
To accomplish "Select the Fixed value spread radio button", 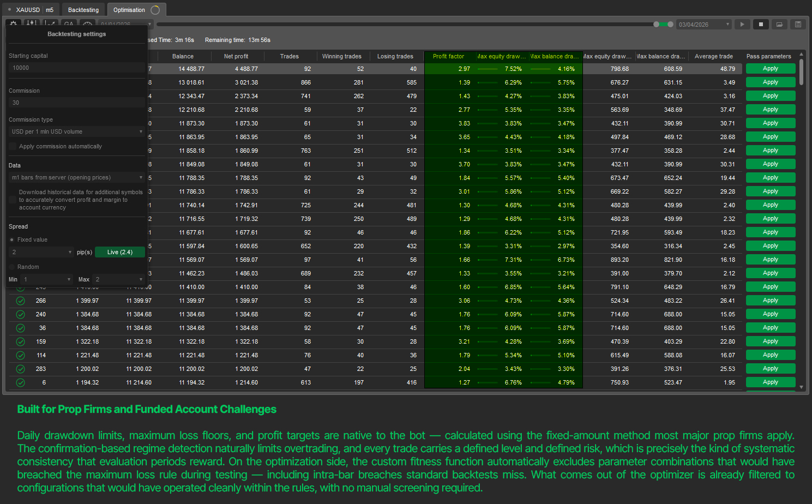I will coord(11,239).
